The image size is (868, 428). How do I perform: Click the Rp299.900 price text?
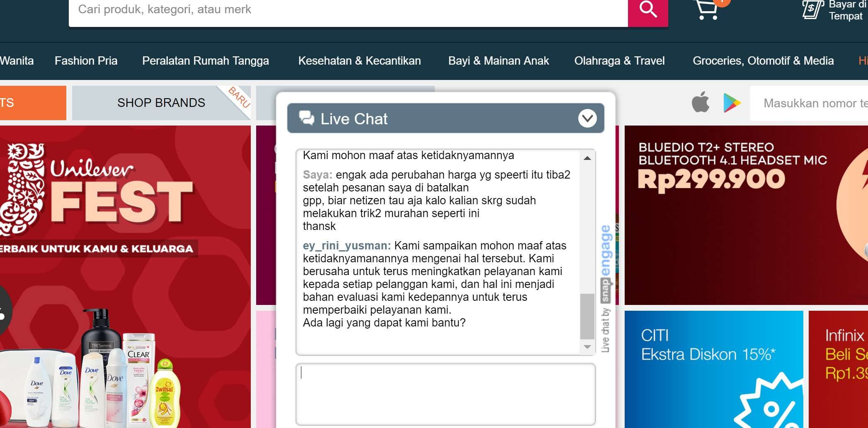click(x=711, y=180)
